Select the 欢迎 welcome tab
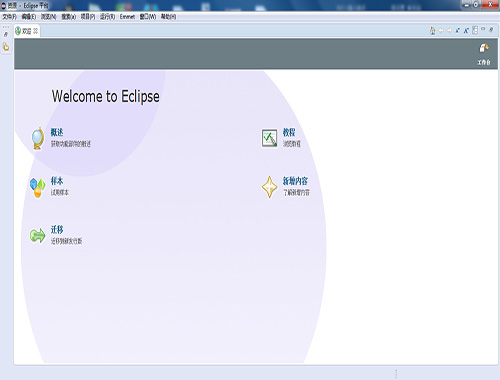Image resolution: width=500 pixels, height=380 pixels. [x=27, y=31]
